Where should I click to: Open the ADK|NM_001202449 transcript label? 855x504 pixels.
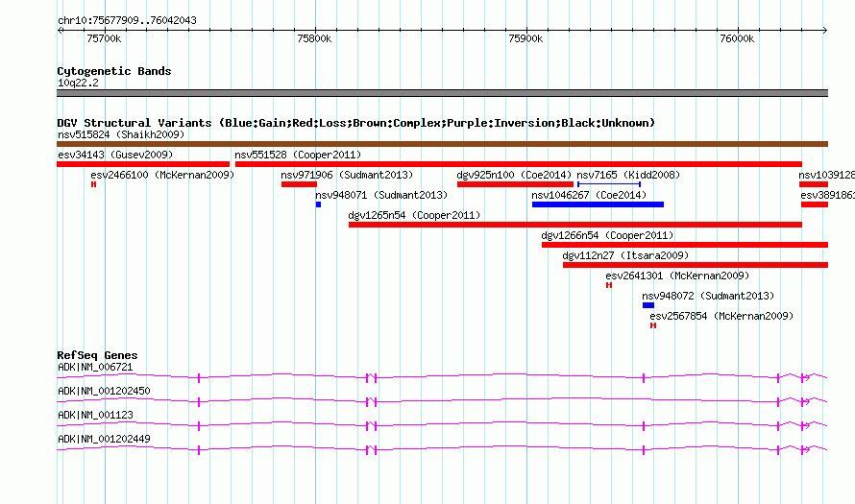(x=104, y=439)
